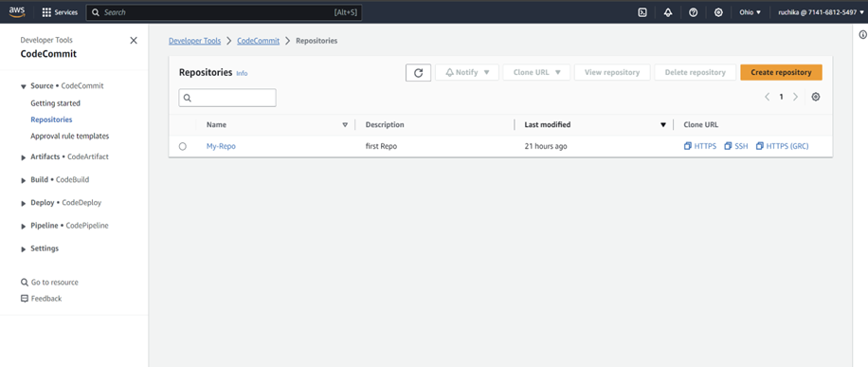Click the Description column header

pos(385,125)
